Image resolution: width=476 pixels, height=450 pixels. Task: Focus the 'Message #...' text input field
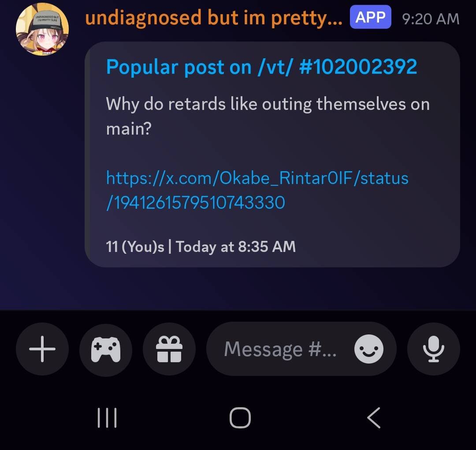301,349
